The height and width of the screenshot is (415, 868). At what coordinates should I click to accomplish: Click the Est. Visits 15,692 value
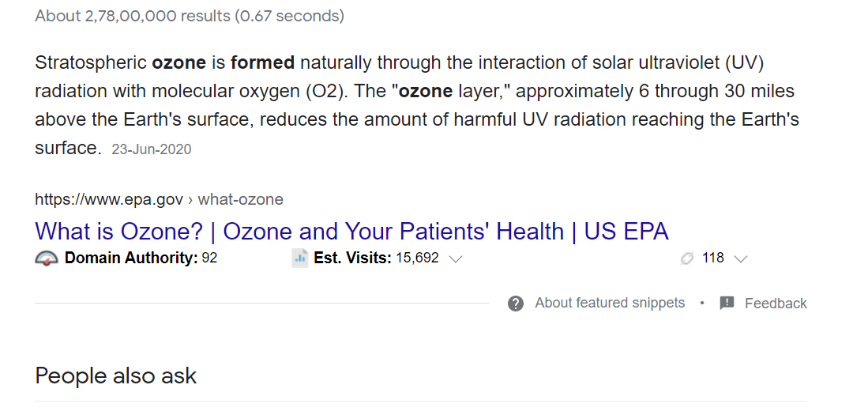pyautogui.click(x=417, y=258)
